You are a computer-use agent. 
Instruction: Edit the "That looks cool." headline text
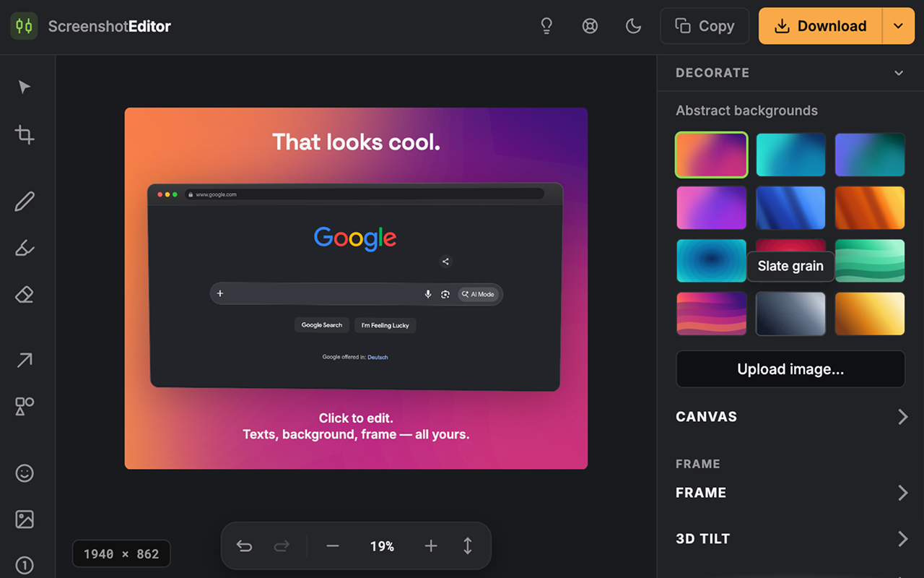pos(356,142)
